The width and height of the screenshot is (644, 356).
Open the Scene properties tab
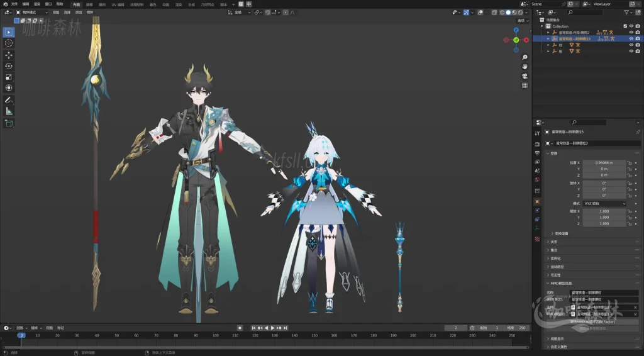537,170
